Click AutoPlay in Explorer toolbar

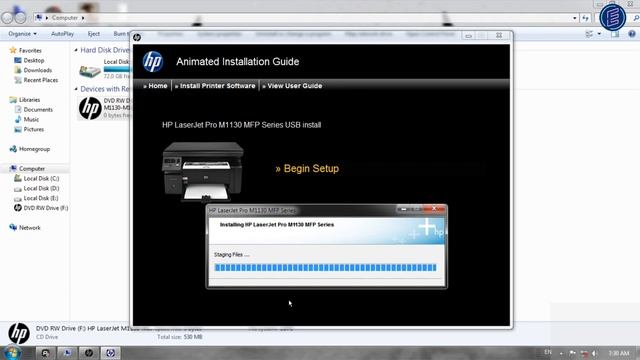[62, 33]
